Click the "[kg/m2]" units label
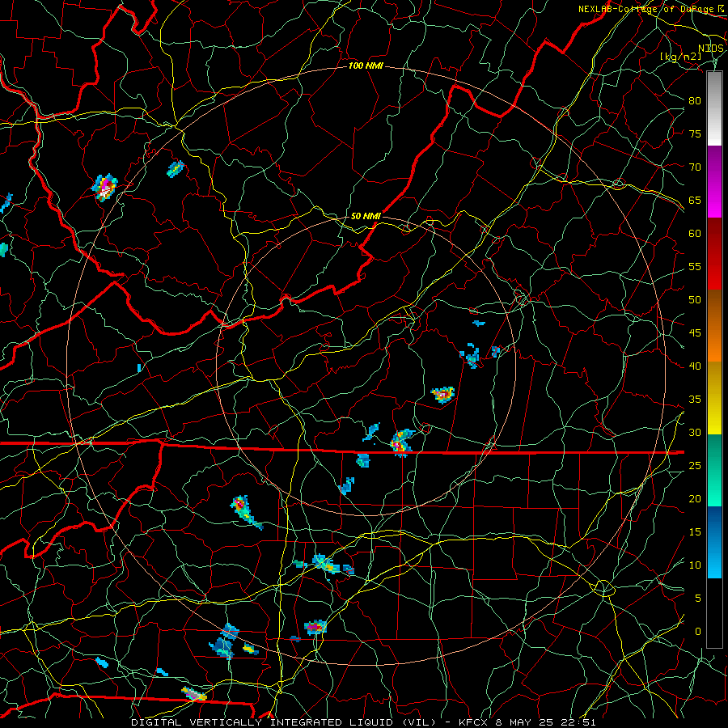 click(681, 57)
